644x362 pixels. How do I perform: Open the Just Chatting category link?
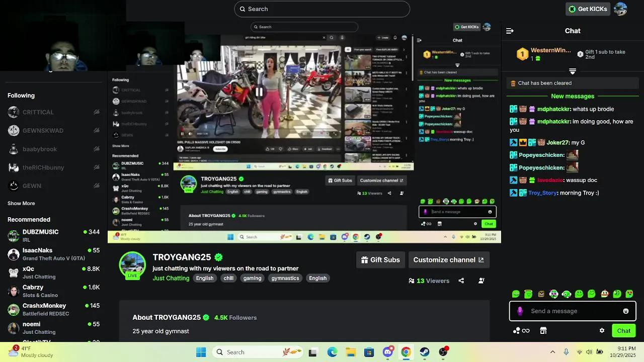point(171,278)
